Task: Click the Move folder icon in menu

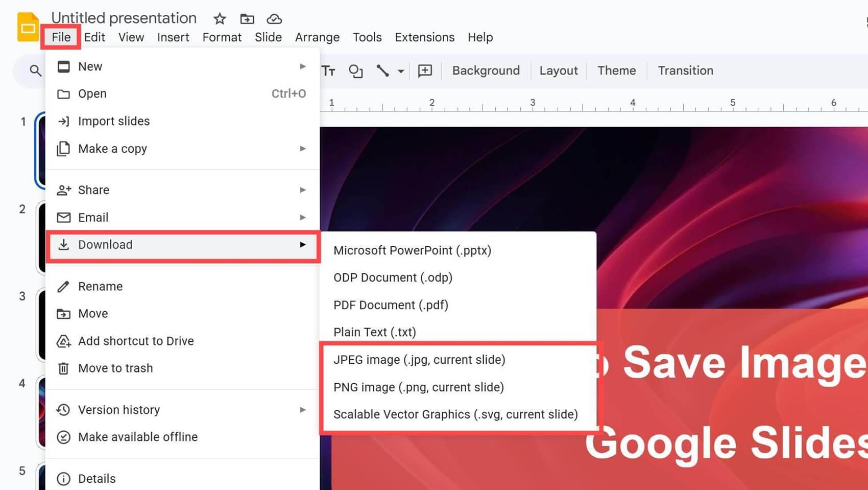Action: point(63,314)
